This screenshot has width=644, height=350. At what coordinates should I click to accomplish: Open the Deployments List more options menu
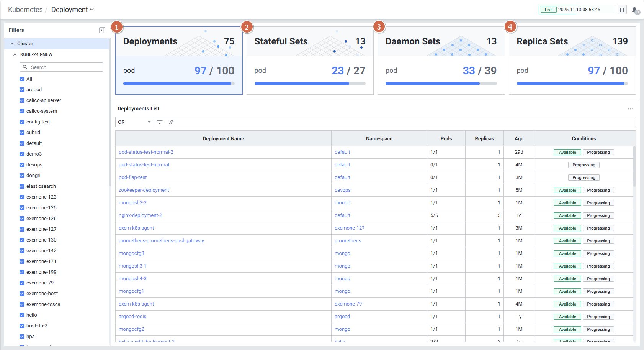pyautogui.click(x=630, y=109)
